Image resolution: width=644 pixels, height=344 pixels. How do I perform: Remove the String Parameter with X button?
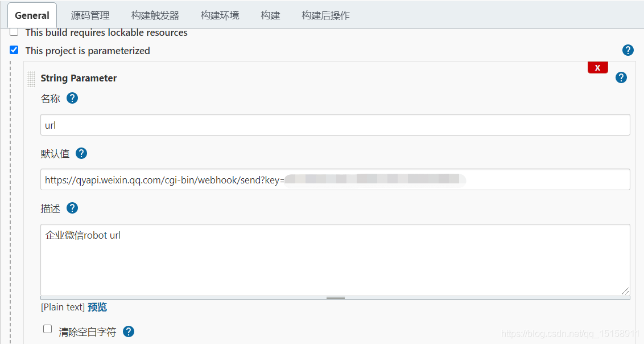pyautogui.click(x=597, y=67)
